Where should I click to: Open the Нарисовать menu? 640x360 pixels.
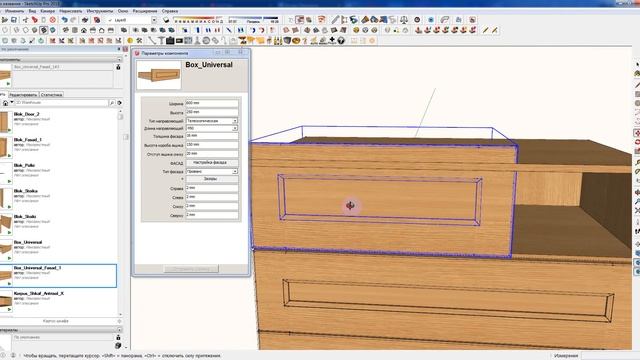pyautogui.click(x=71, y=11)
